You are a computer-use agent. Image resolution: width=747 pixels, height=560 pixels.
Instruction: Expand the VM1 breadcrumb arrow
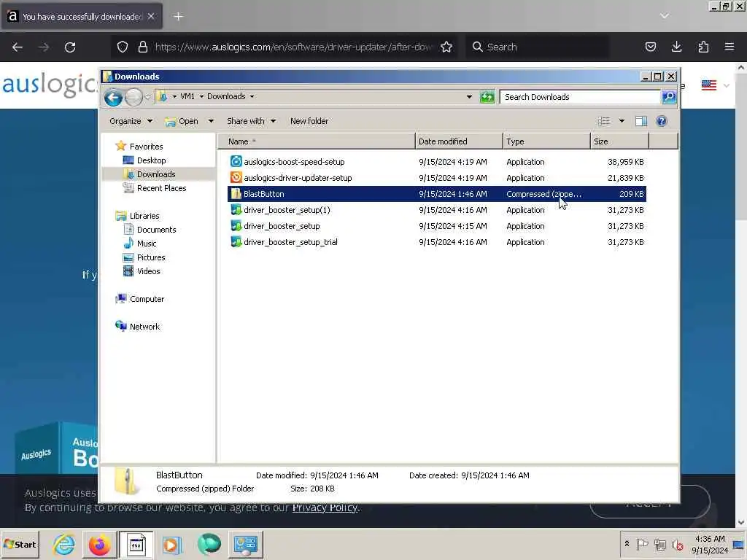pos(201,97)
